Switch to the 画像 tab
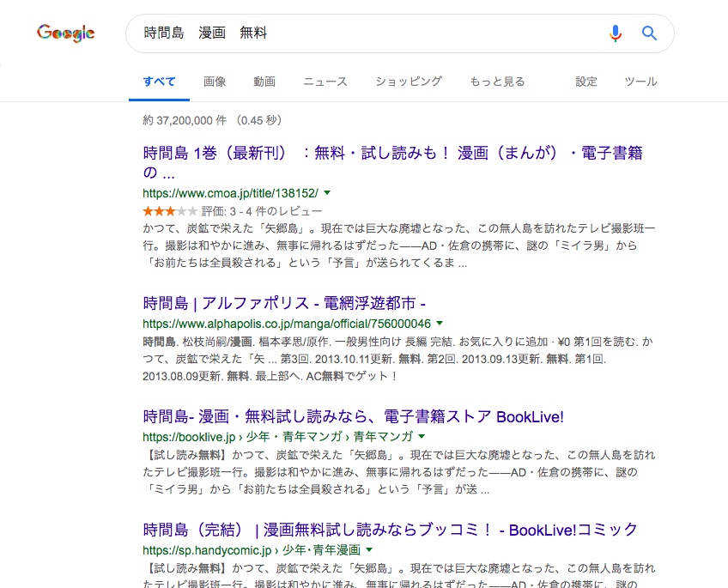Image resolution: width=728 pixels, height=588 pixels. click(x=215, y=82)
